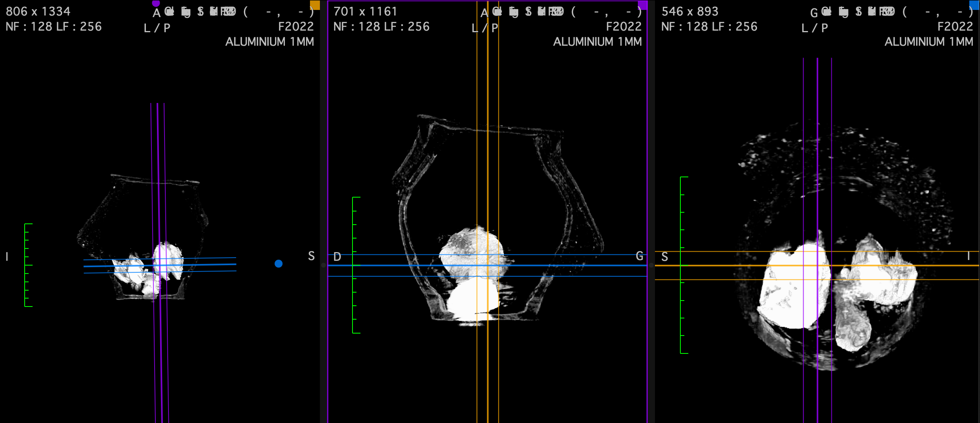
Task: Click the '806 x 1334' size label
Action: pyautogui.click(x=38, y=12)
